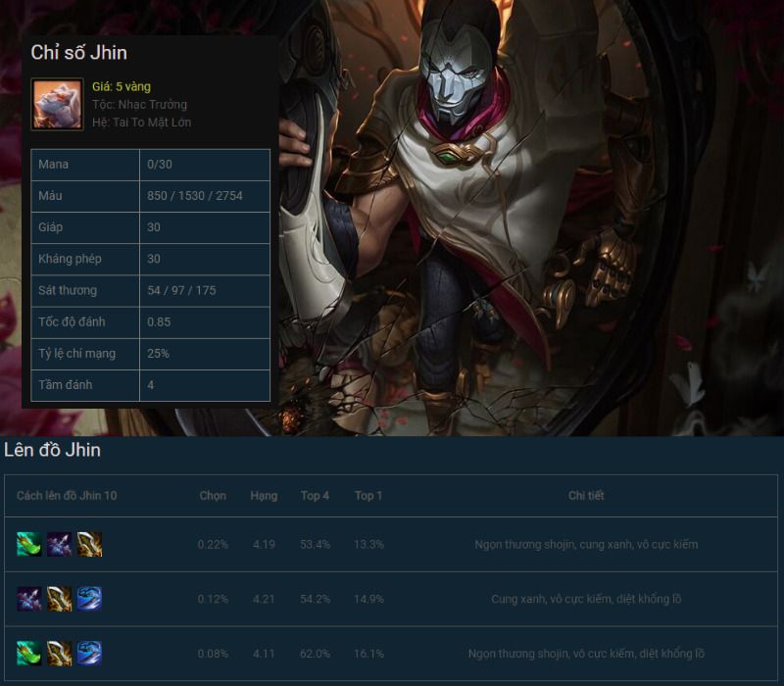Click the Hệ: Tai To Mặt Lớn link

(x=141, y=122)
